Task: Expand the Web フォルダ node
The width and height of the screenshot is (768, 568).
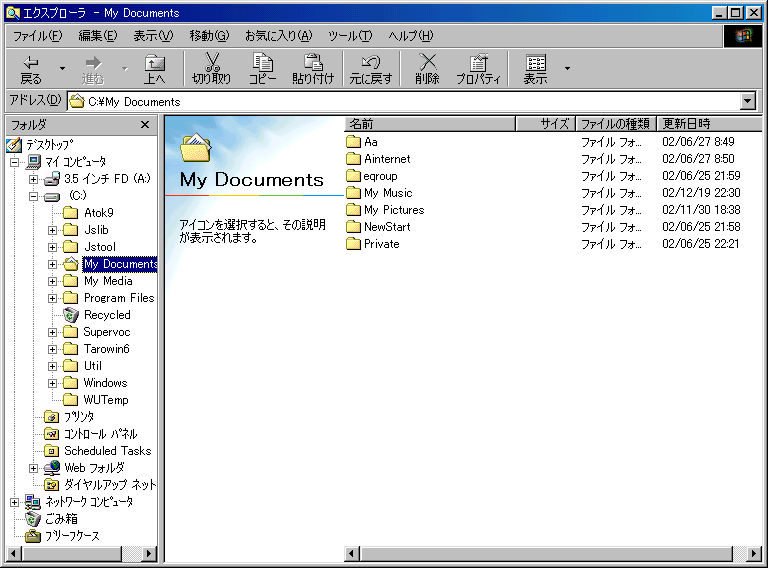Action: tap(33, 469)
